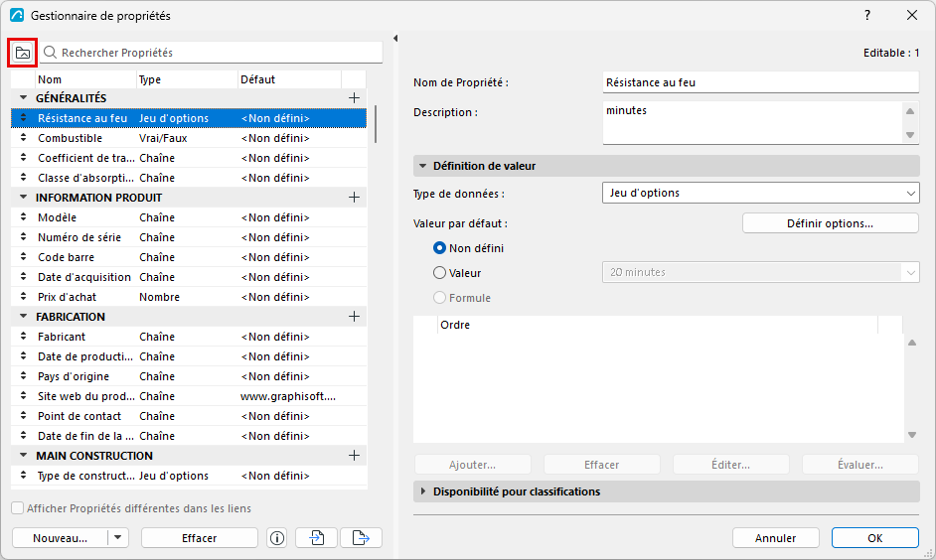The image size is (936, 560).
Task: Enable Afficher Propriétés différentes dans les liens
Action: (x=18, y=508)
